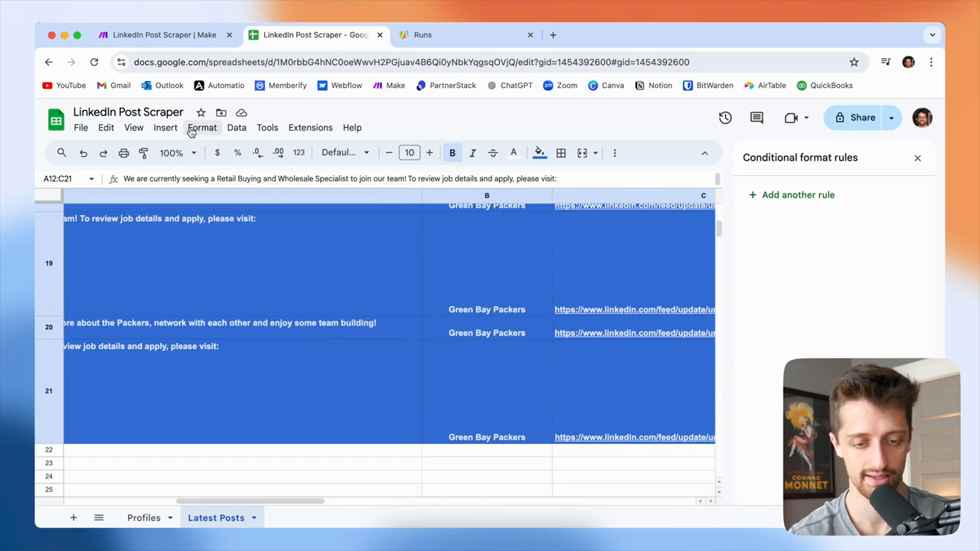Open the toolbar's More options menu

click(x=615, y=153)
